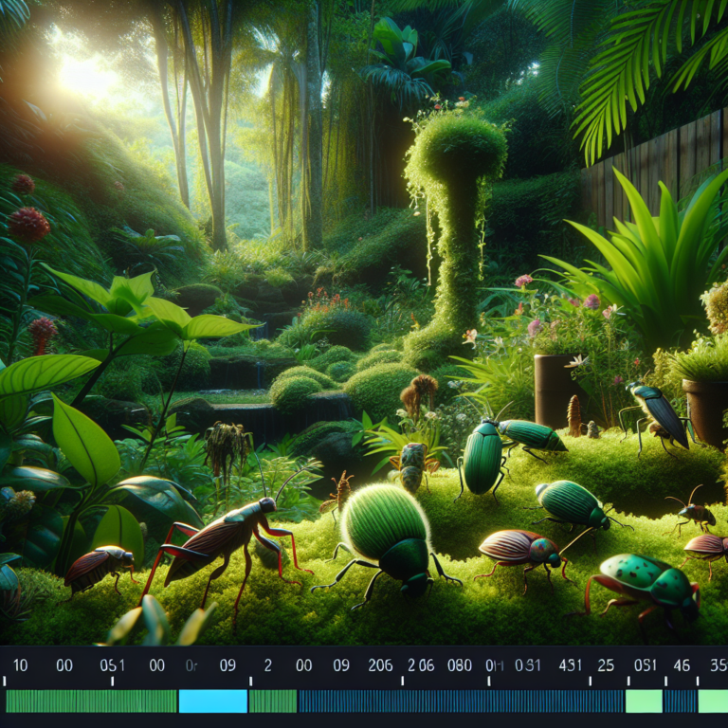Screen dimensions: 728x728
Task: Select the "2 06" timecode label
Action: (x=421, y=665)
